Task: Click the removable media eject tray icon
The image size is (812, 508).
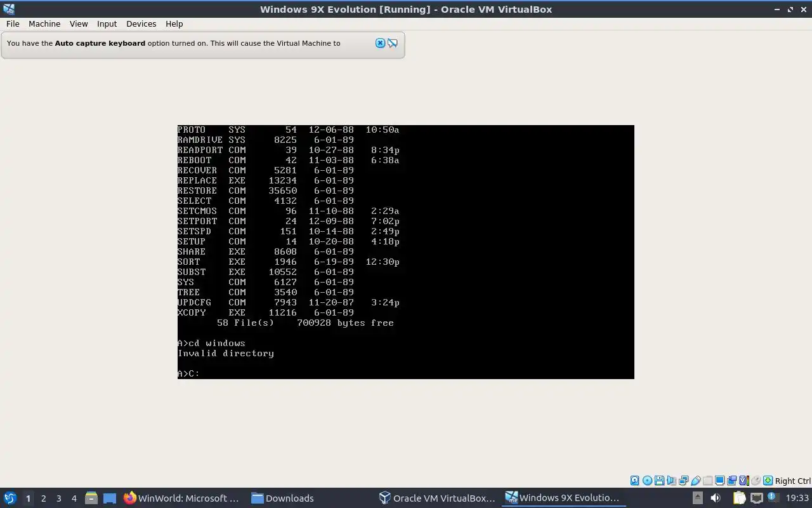Action: click(697, 498)
